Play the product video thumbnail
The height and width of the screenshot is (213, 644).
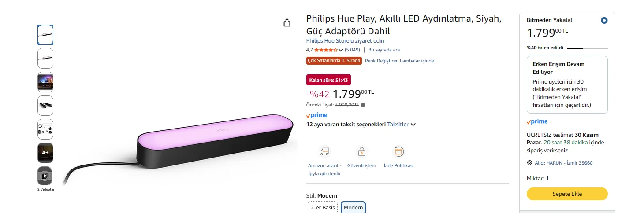45,176
